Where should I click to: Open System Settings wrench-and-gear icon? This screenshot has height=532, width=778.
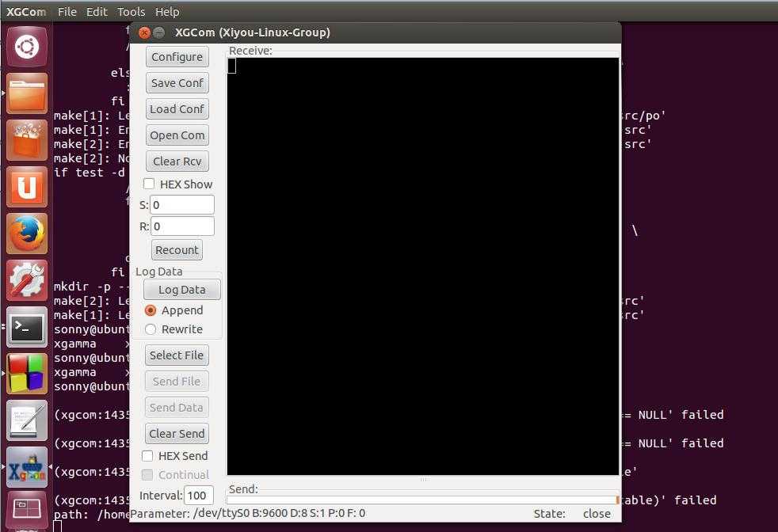(27, 280)
